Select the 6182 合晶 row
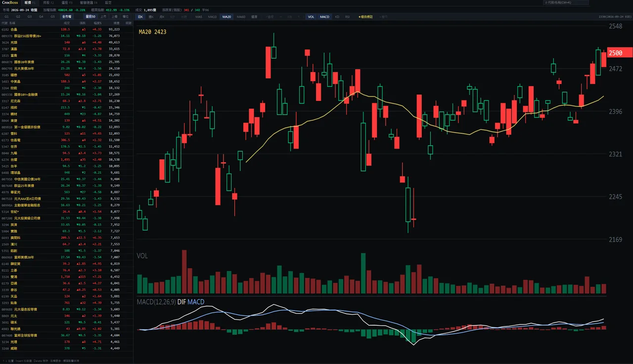Image resolution: width=633 pixels, height=364 pixels. (x=66, y=29)
